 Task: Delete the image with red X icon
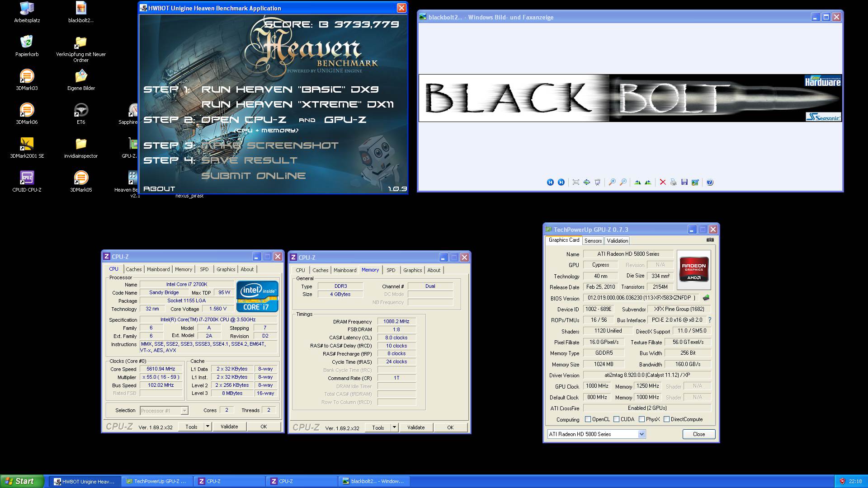pos(663,182)
